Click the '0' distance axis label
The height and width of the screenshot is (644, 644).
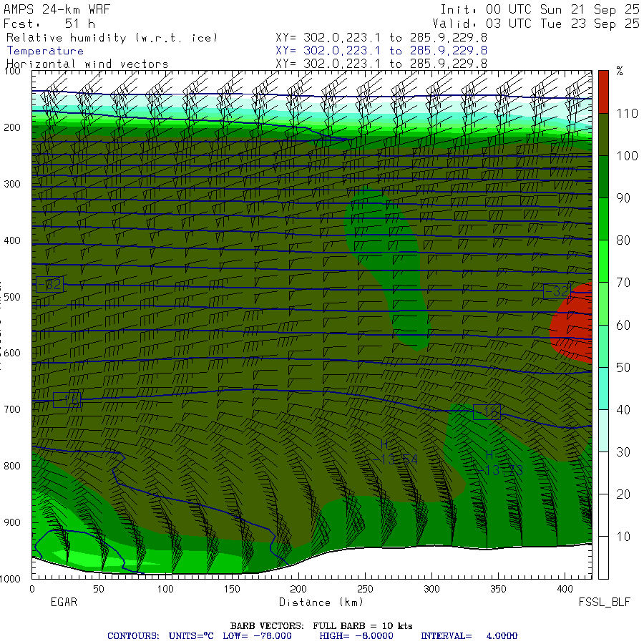[32, 589]
